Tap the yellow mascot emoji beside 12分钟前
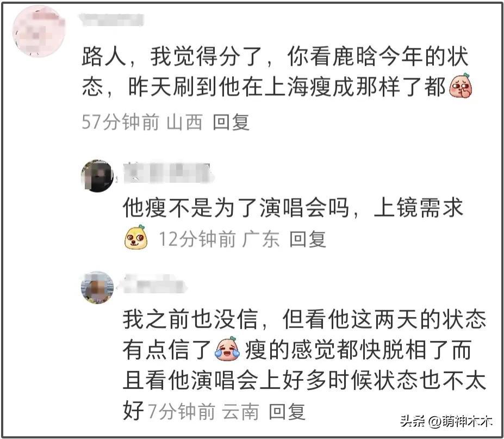Image resolution: width=504 pixels, height=439 pixels. (x=136, y=237)
